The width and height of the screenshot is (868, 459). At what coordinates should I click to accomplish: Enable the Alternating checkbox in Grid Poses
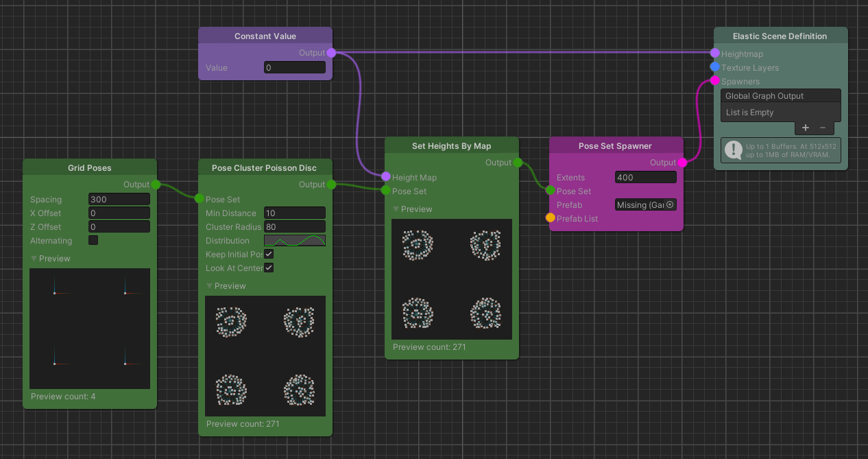point(93,240)
